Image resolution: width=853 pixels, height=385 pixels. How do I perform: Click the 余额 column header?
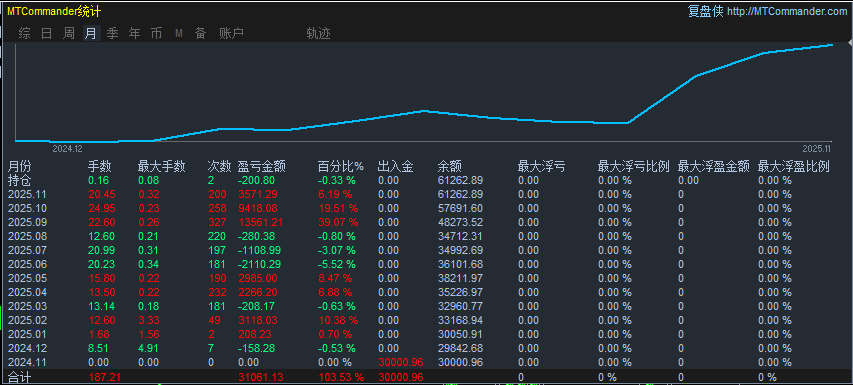coord(450,167)
